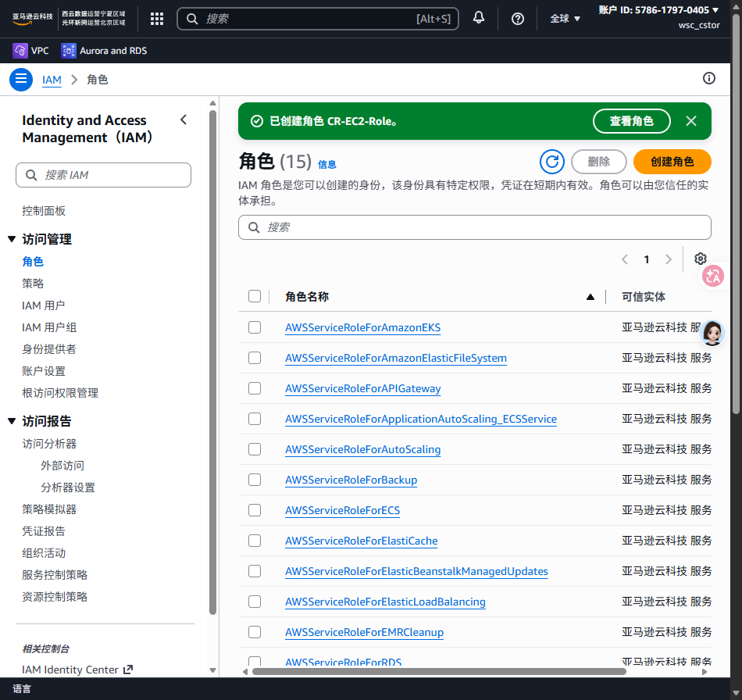The width and height of the screenshot is (742, 700).
Task: Open the policies sidebar item
Action: 33,283
